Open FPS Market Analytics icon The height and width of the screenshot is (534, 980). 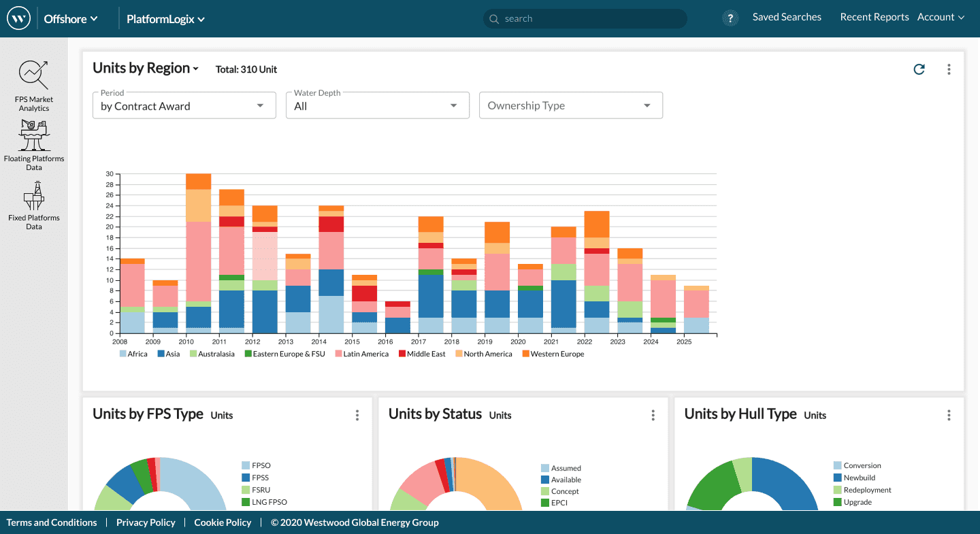(34, 75)
